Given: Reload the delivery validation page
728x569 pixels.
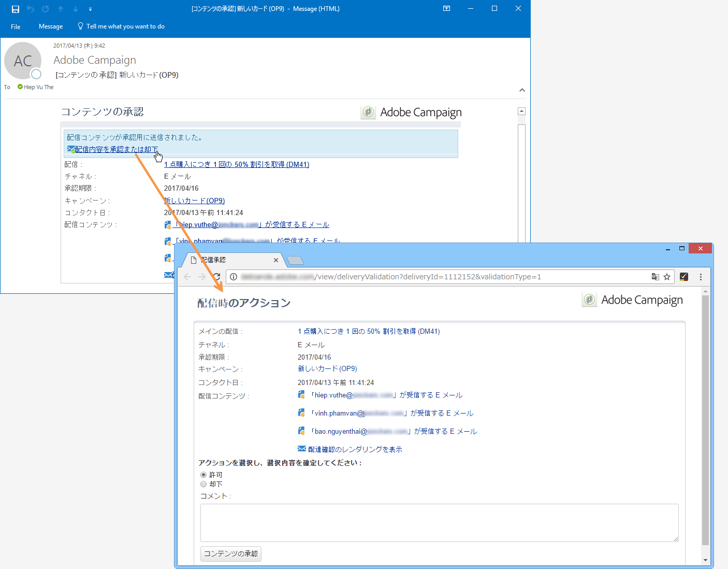Looking at the screenshot, I should (x=216, y=277).
